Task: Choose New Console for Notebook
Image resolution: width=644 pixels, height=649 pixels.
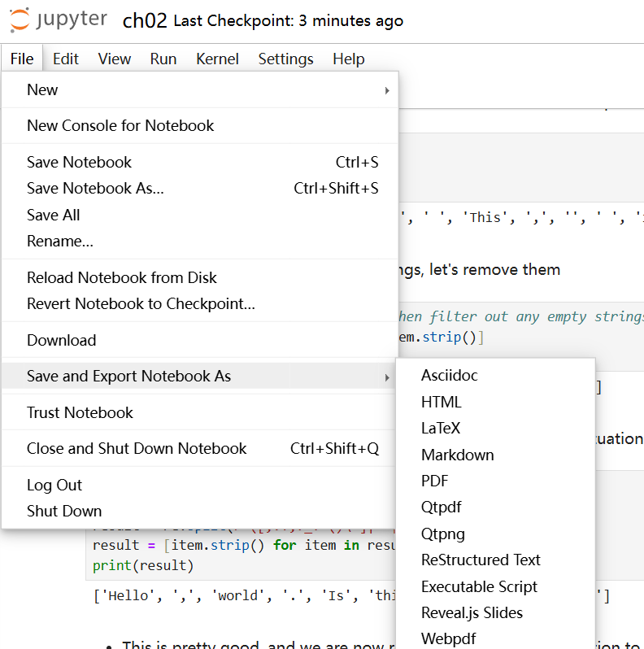Action: tap(200, 126)
